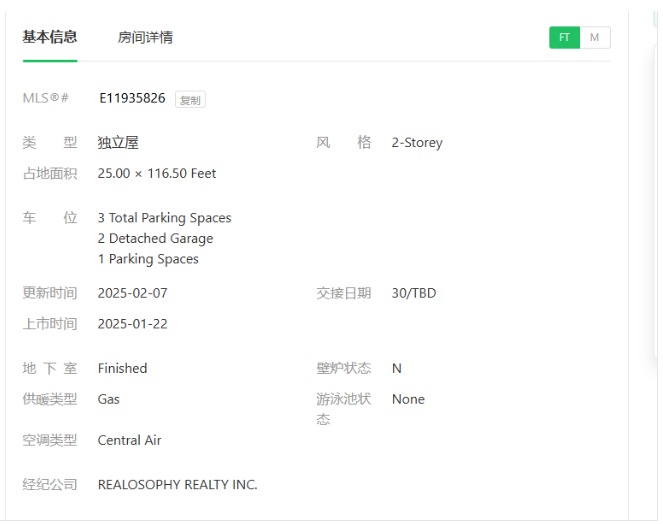Viewport: 663px width, 524px height.
Task: Select the MLS number E11935826
Action: (132, 98)
